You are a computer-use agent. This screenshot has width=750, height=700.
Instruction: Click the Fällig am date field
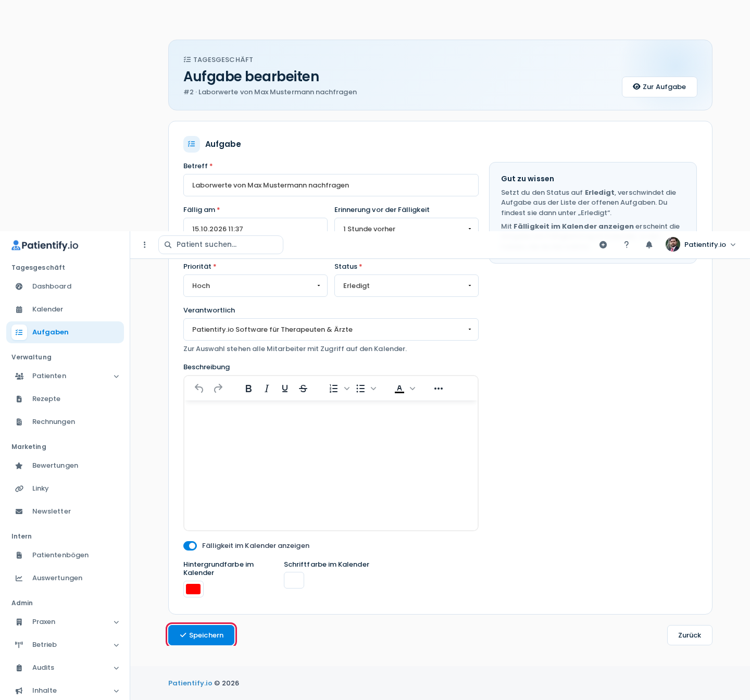[x=255, y=225]
